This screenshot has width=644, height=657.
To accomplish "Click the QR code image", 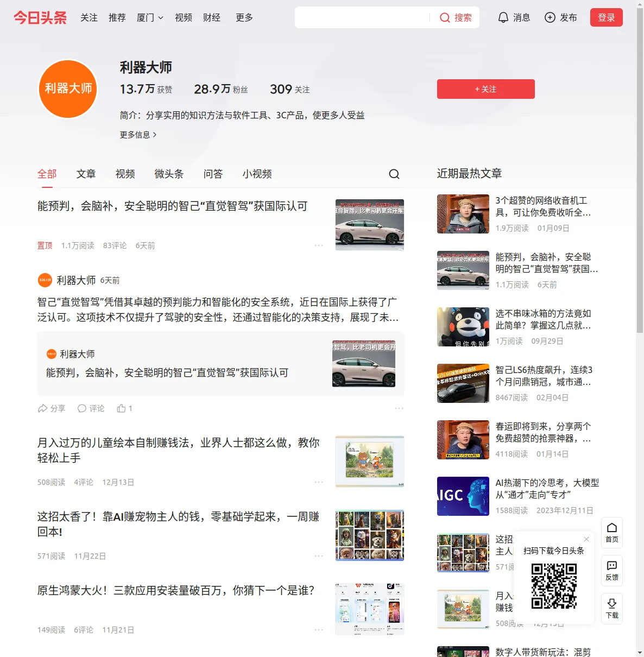I will pyautogui.click(x=554, y=586).
